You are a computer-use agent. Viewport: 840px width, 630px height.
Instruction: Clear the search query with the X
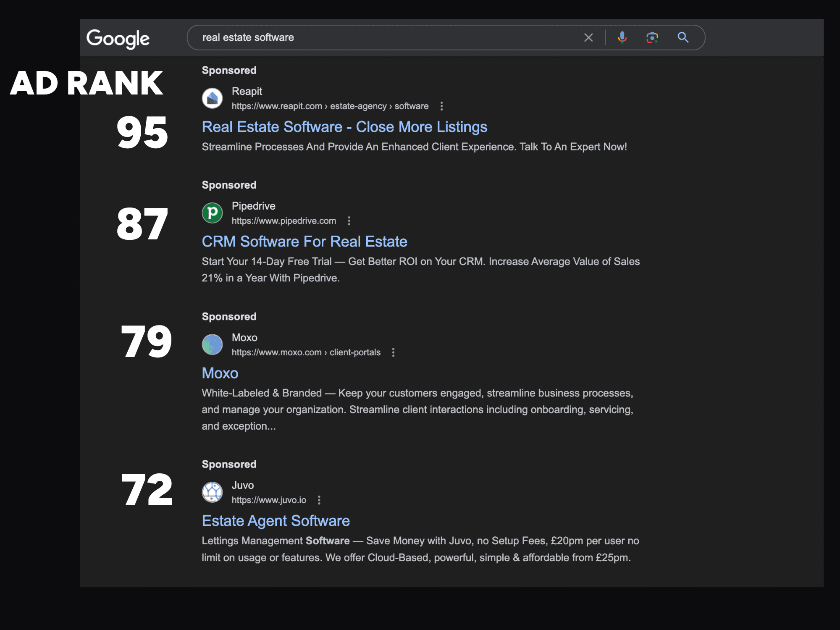(588, 37)
